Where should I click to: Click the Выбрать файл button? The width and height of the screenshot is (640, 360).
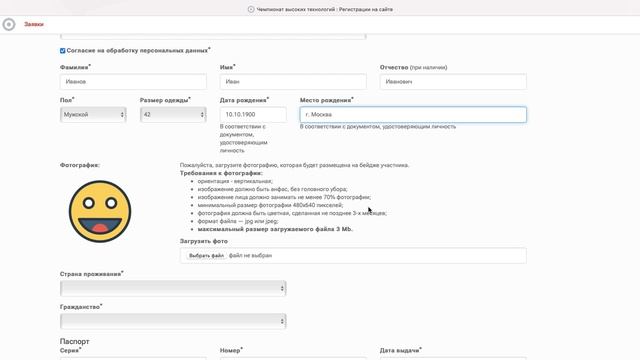click(x=206, y=256)
